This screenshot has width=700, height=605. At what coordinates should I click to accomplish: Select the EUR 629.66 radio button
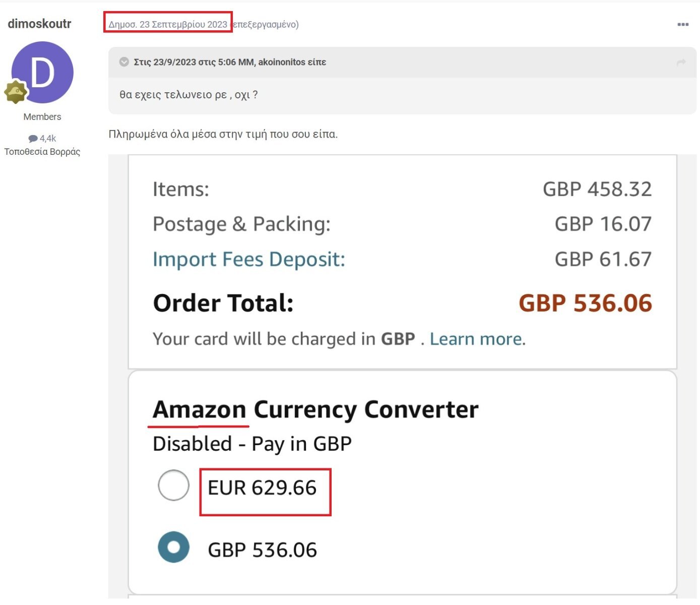pyautogui.click(x=173, y=485)
